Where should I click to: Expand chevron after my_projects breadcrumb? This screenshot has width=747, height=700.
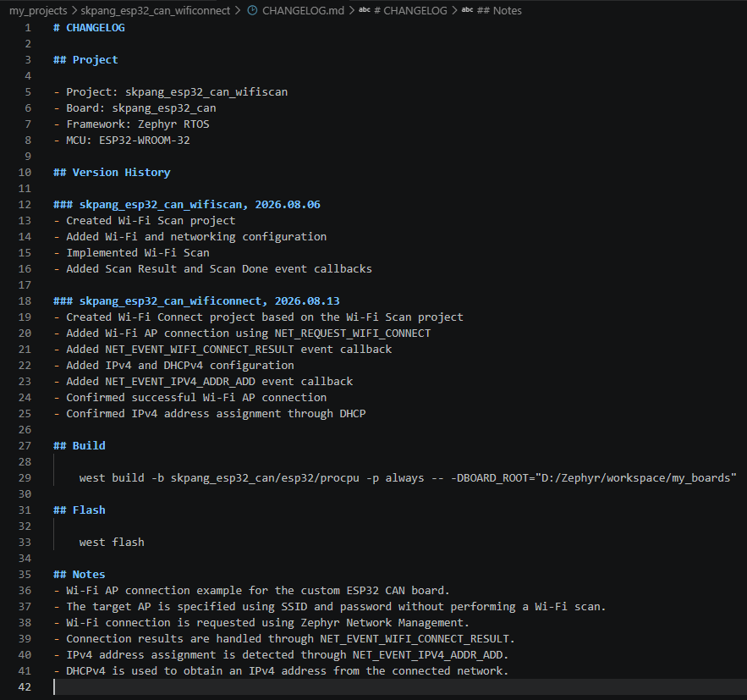click(x=74, y=10)
